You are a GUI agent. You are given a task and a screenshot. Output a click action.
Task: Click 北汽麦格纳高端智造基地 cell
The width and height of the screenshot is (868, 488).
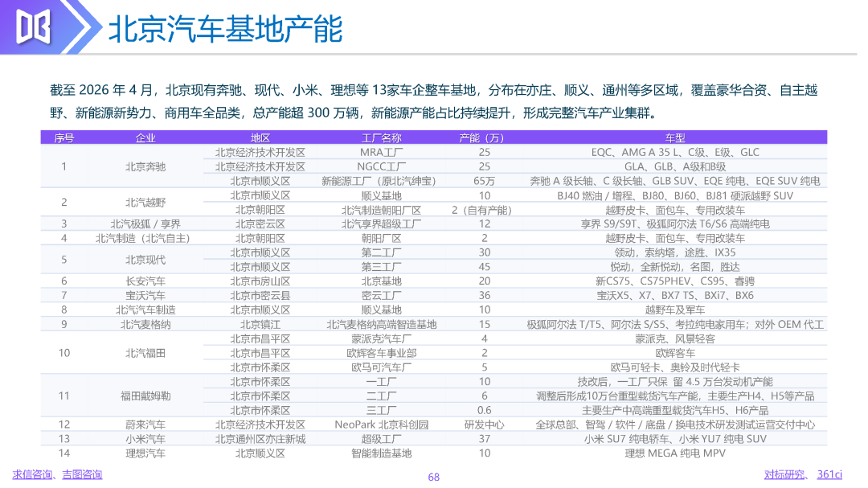382,325
